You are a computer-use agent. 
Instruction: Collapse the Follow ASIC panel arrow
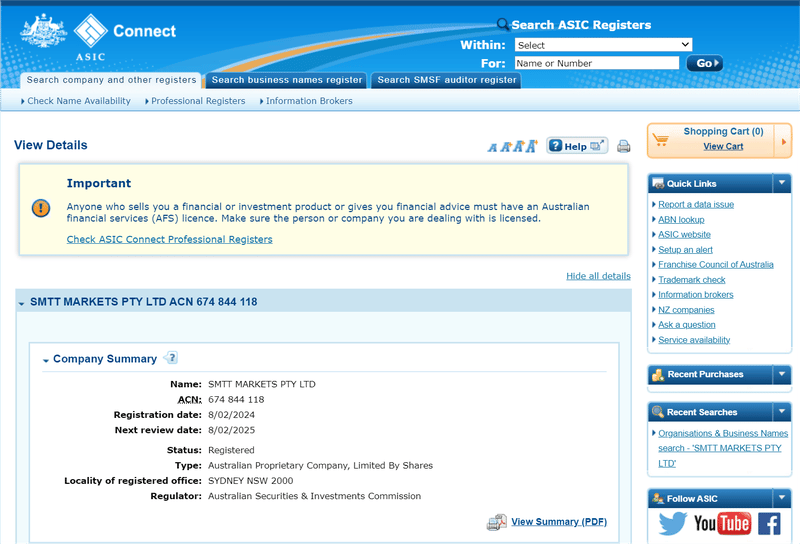tap(782, 498)
